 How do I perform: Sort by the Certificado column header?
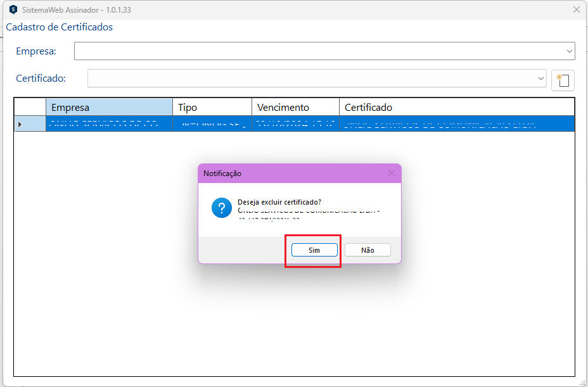(456, 108)
